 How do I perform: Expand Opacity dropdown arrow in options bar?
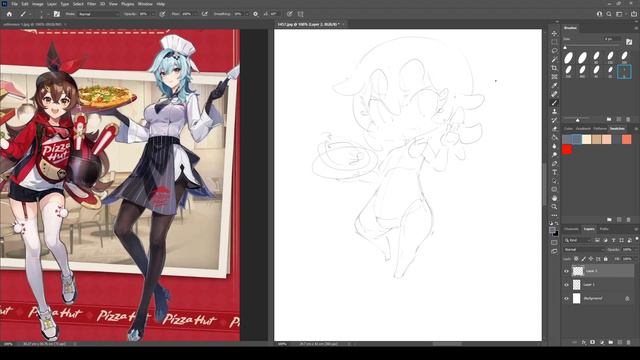click(153, 14)
